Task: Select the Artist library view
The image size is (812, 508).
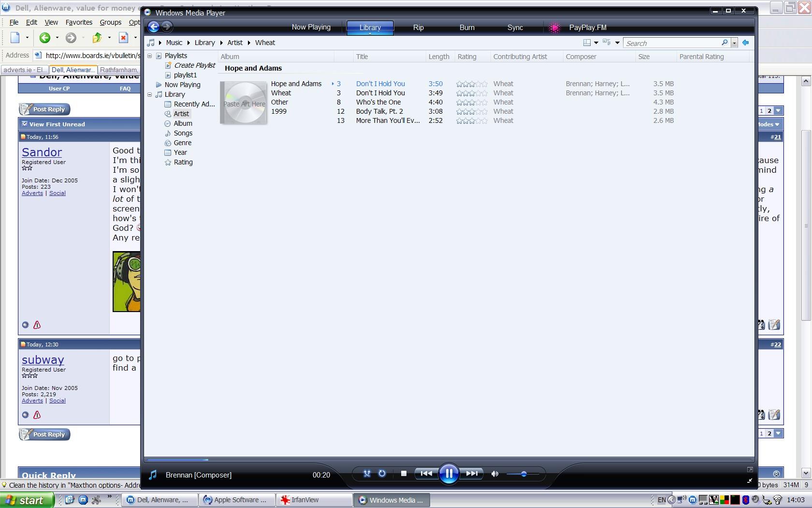Action: point(181,114)
